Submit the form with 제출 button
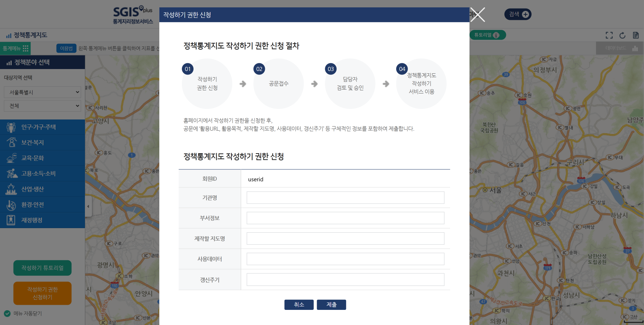 click(x=331, y=305)
